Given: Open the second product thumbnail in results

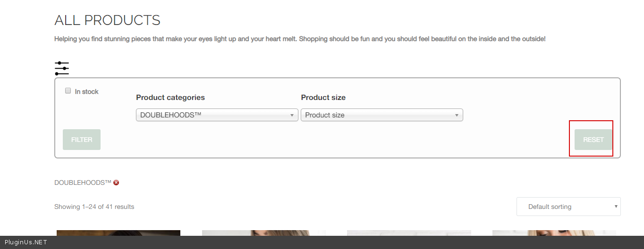Looking at the screenshot, I should click(263, 233).
